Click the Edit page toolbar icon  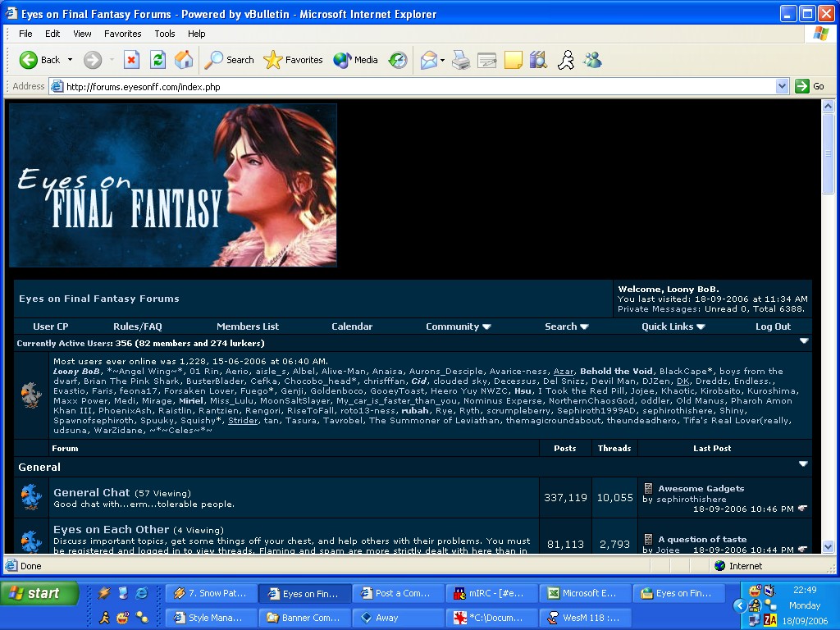pyautogui.click(x=487, y=59)
